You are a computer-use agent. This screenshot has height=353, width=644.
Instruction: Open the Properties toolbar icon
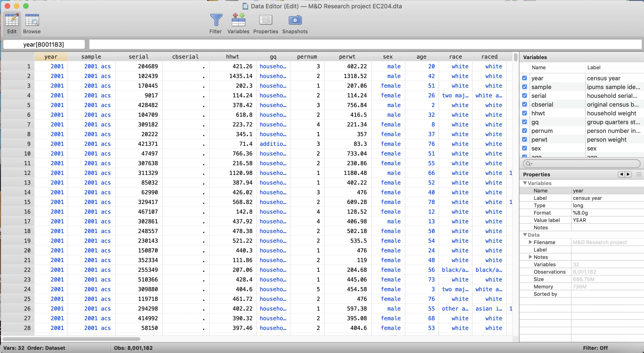click(x=265, y=20)
